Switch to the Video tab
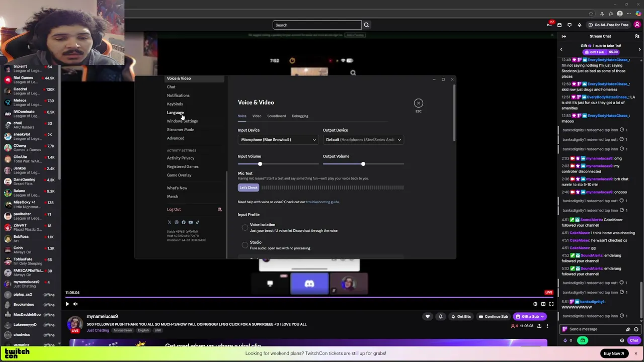This screenshot has width=644, height=362. (x=257, y=116)
